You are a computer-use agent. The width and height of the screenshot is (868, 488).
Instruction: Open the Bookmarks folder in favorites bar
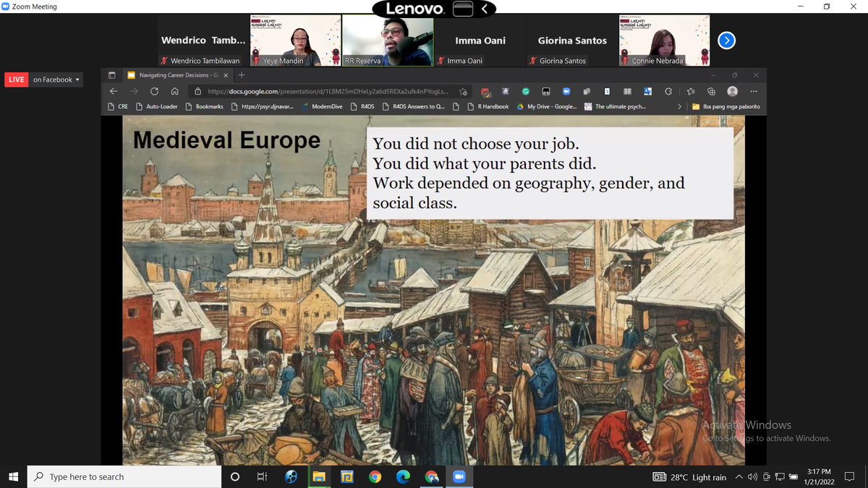click(x=204, y=106)
